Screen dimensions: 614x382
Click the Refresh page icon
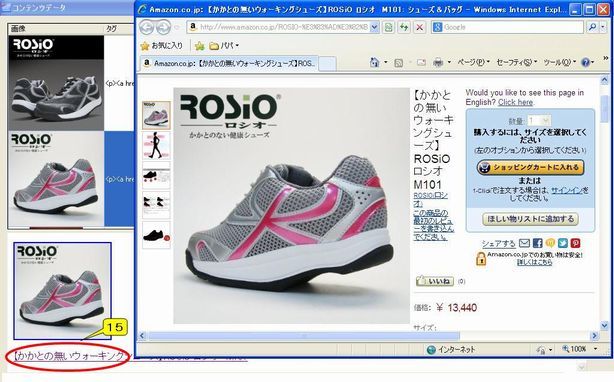388,27
